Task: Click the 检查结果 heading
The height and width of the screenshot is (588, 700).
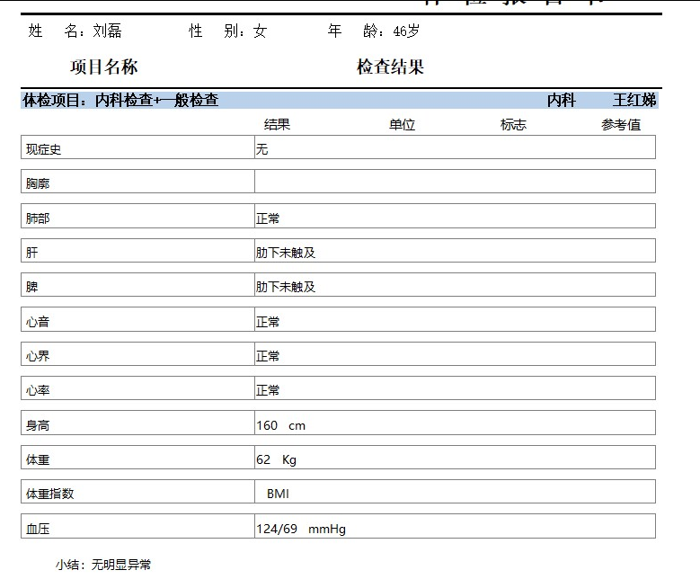Action: [390, 67]
